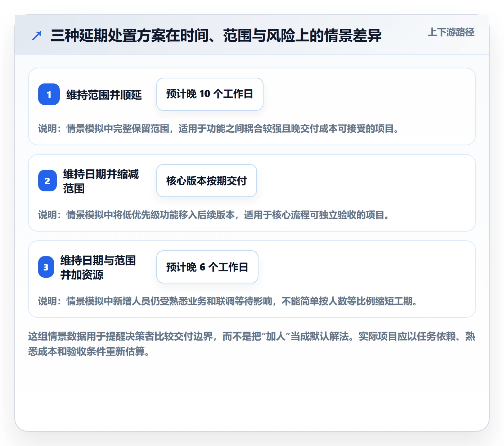This screenshot has width=504, height=446.
Task: Select the heading 维持范围并顺延
Action: pos(104,95)
